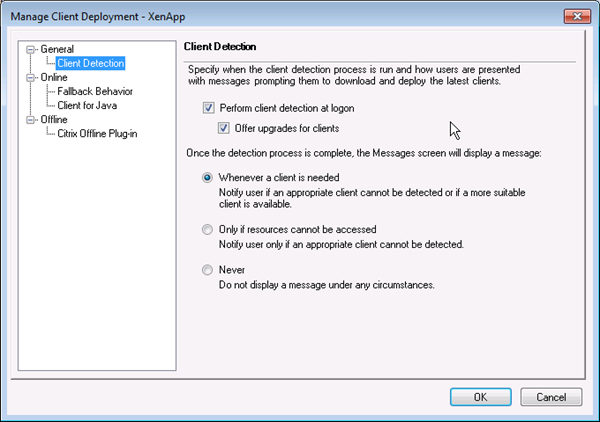This screenshot has width=600, height=422.
Task: Open the Client for Java settings
Action: click(x=87, y=106)
